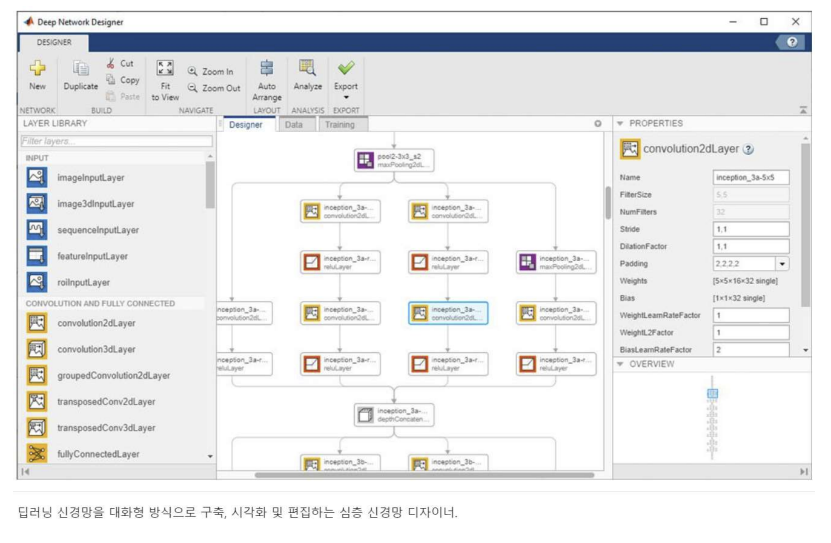The image size is (831, 543).
Task: Switch to the Data tab
Action: point(294,125)
